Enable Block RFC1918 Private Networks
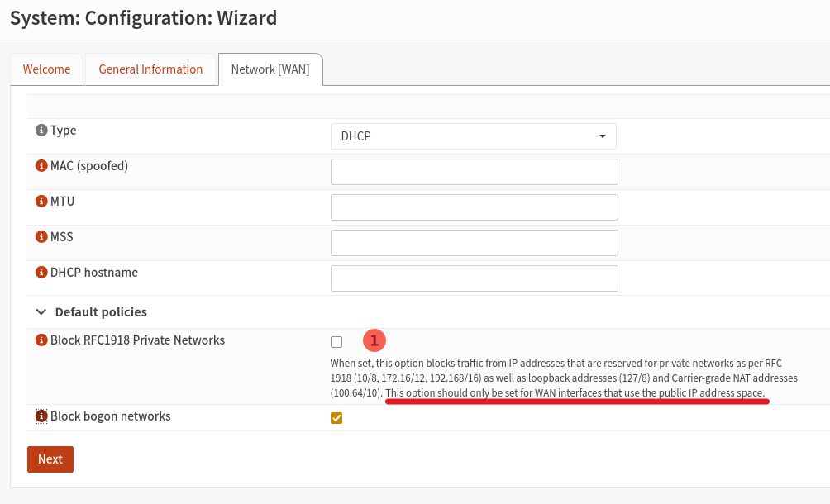This screenshot has width=830, height=504. click(x=336, y=341)
